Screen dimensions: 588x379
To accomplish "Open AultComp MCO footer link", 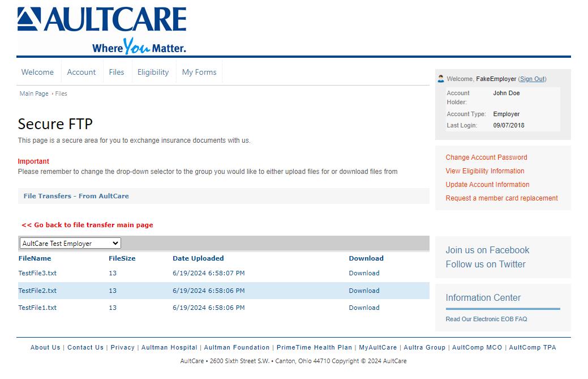I will tap(477, 347).
